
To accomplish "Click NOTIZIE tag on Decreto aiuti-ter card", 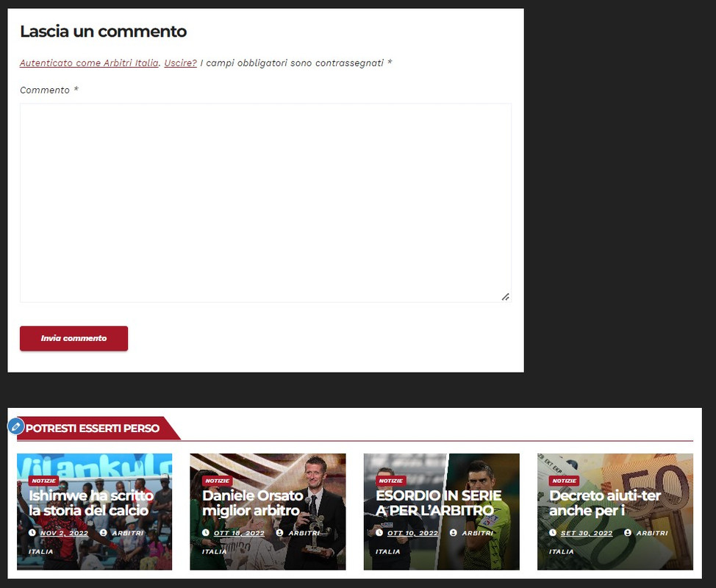I will [564, 481].
